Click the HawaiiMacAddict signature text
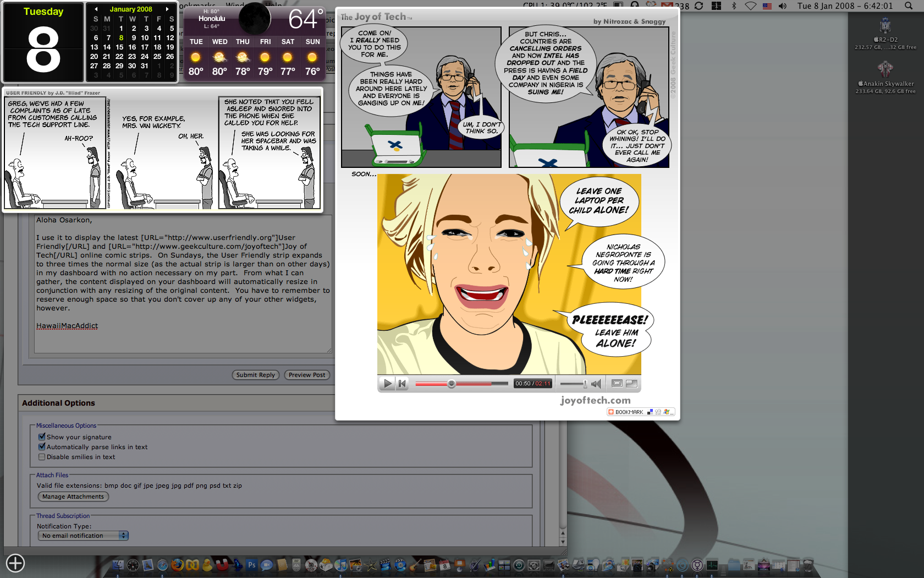This screenshot has height=578, width=924. pyautogui.click(x=67, y=326)
